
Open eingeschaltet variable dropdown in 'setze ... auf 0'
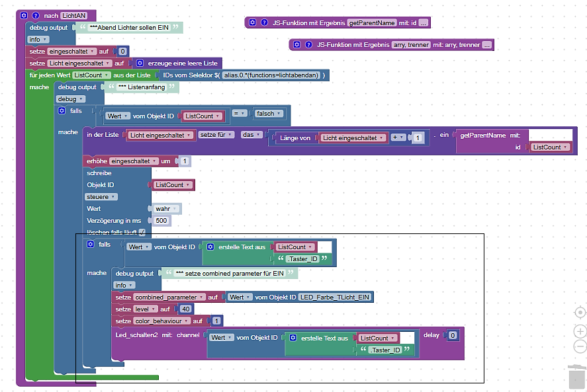(72, 52)
